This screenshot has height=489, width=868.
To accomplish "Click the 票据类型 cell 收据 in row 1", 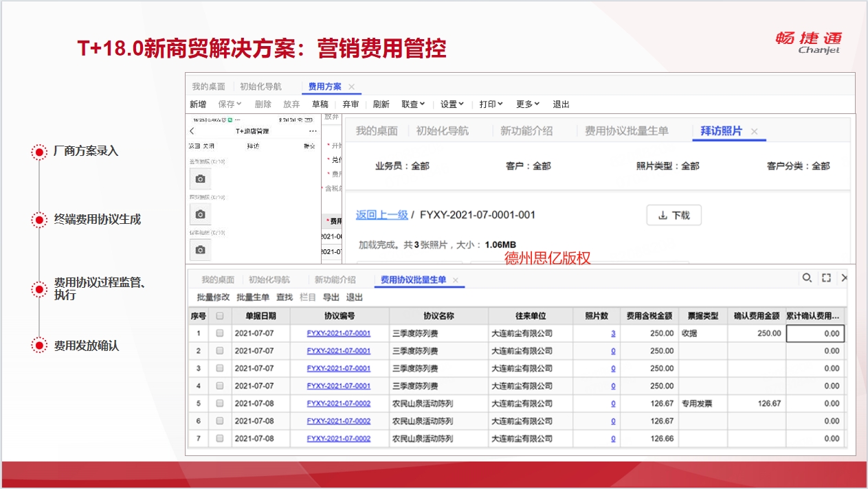I will 703,333.
